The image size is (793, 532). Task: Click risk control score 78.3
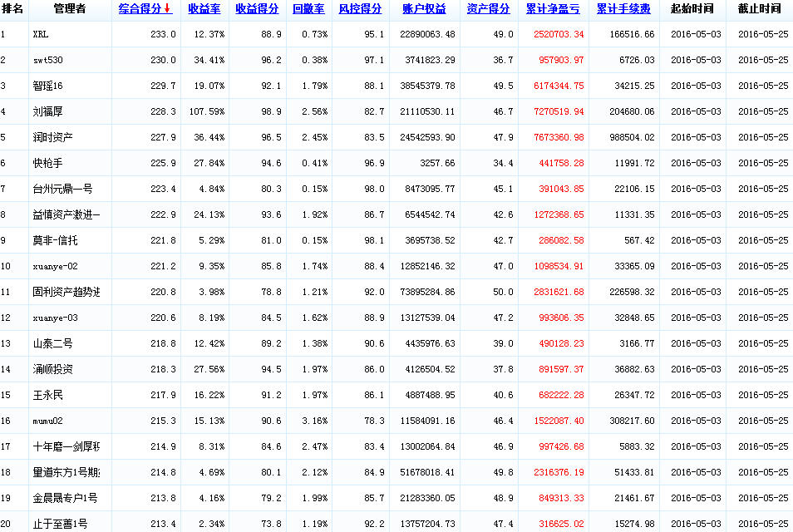(374, 421)
